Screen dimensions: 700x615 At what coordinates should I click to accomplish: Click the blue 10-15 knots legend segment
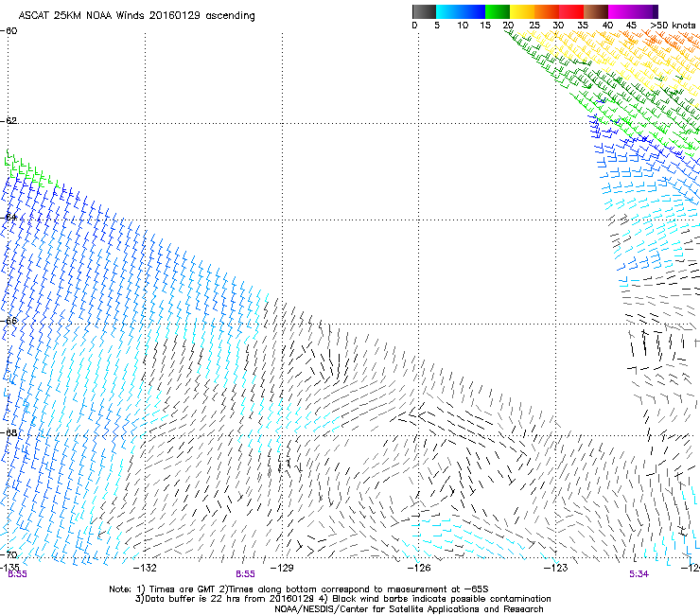(473, 11)
